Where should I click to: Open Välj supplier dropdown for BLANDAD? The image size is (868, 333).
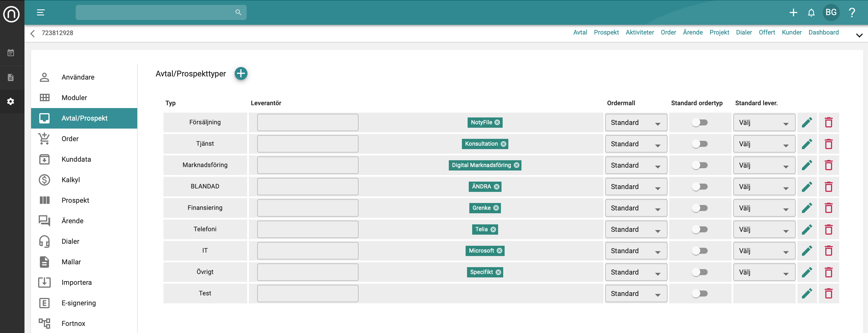(x=764, y=186)
